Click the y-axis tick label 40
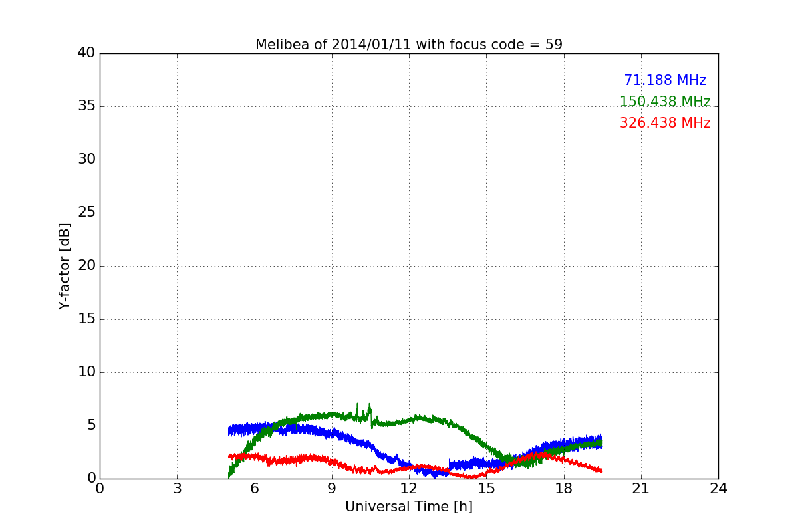 [86, 53]
